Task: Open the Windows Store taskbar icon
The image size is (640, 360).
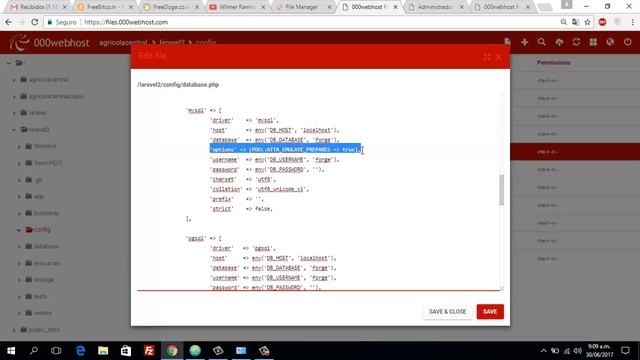Action: (126, 351)
